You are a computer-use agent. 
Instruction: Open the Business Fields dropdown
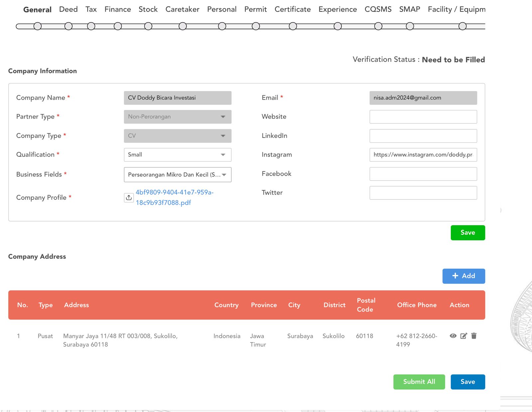pos(178,175)
